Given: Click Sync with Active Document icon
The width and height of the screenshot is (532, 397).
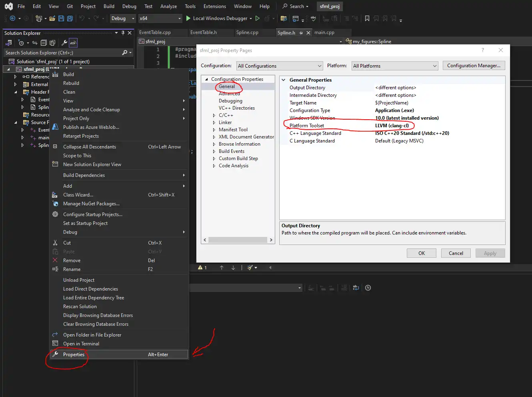Looking at the screenshot, I should 35,43.
